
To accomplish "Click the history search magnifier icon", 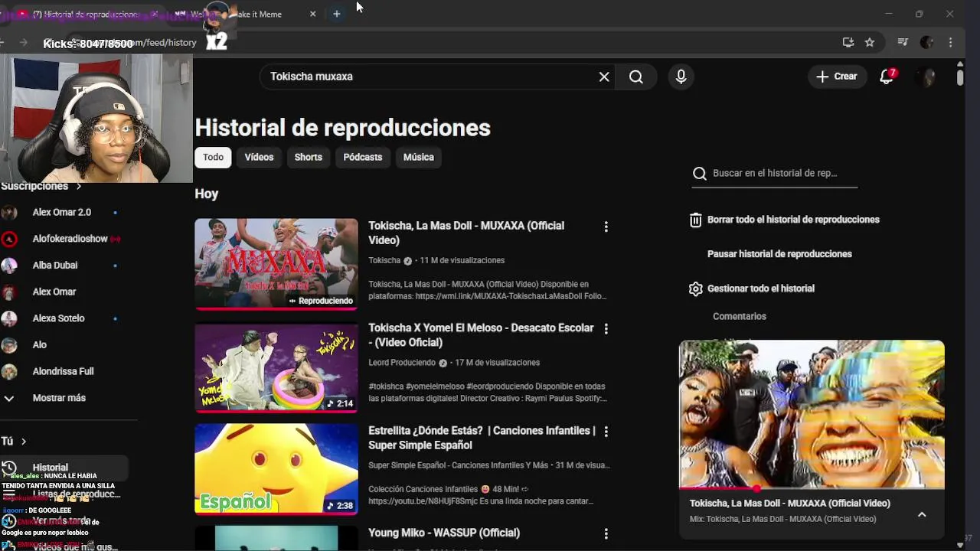I will click(x=699, y=174).
